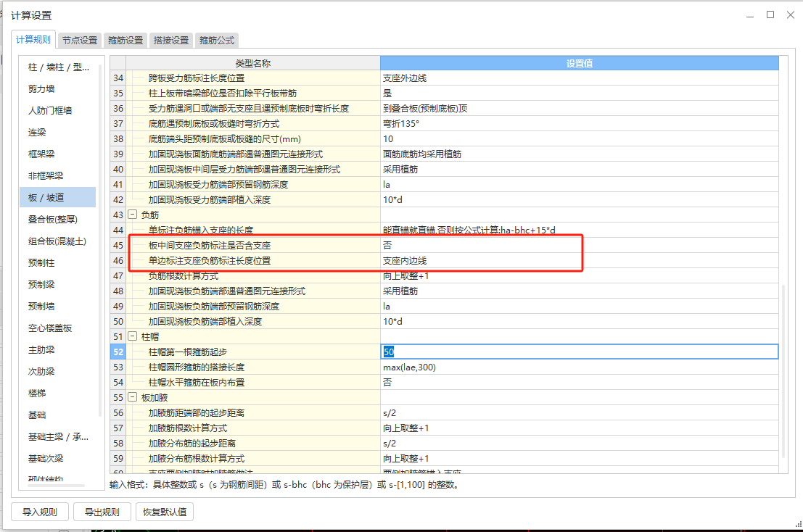Click value 到叠合板(预制底板)顶 in row 36
The width and height of the screenshot is (803, 532).
coord(579,109)
